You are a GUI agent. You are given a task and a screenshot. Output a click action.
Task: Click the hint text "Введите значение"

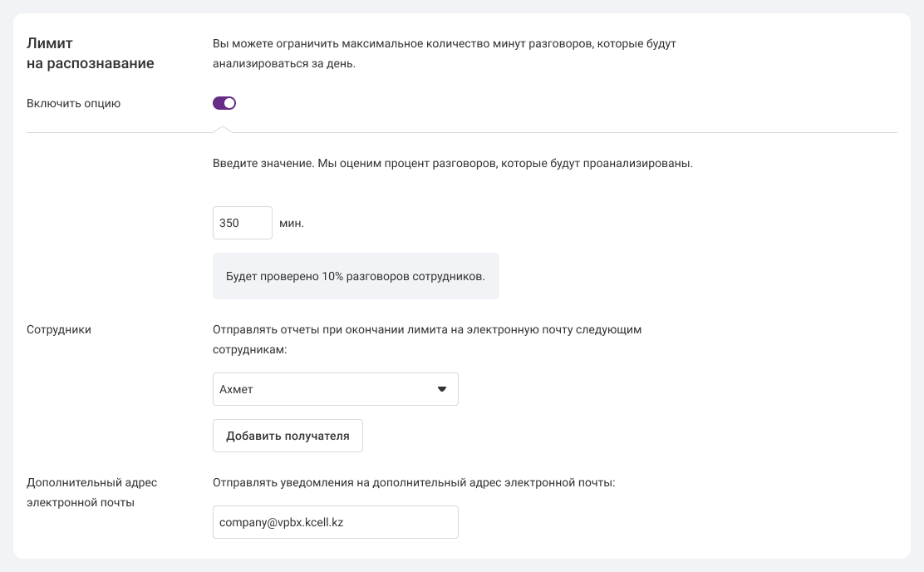[452, 163]
